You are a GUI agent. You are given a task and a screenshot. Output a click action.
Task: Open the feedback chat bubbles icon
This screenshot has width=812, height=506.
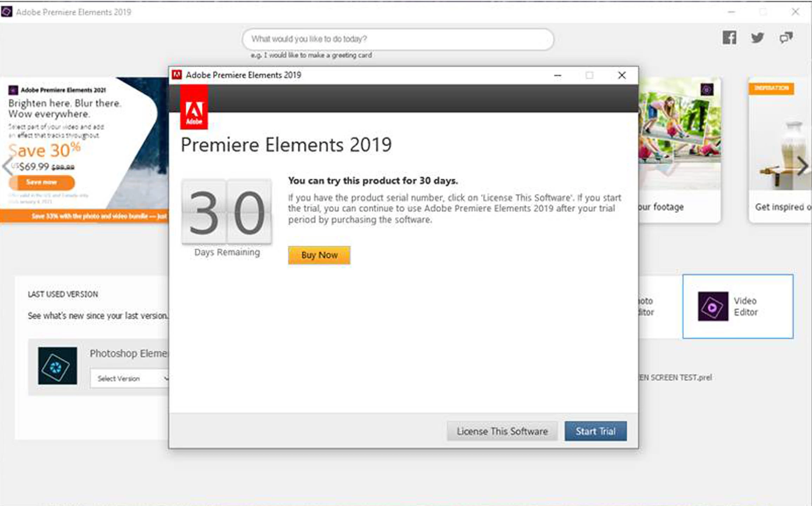pyautogui.click(x=786, y=38)
